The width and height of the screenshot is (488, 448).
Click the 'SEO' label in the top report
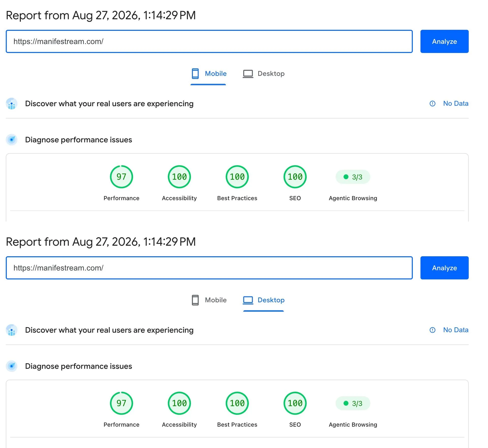295,198
